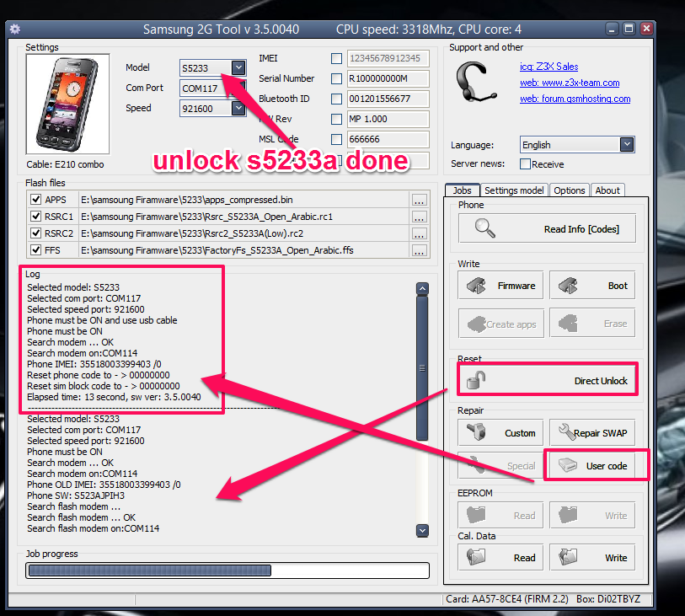Image resolution: width=685 pixels, height=616 pixels.
Task: Toggle the Server news Receive checkbox
Action: [x=525, y=163]
